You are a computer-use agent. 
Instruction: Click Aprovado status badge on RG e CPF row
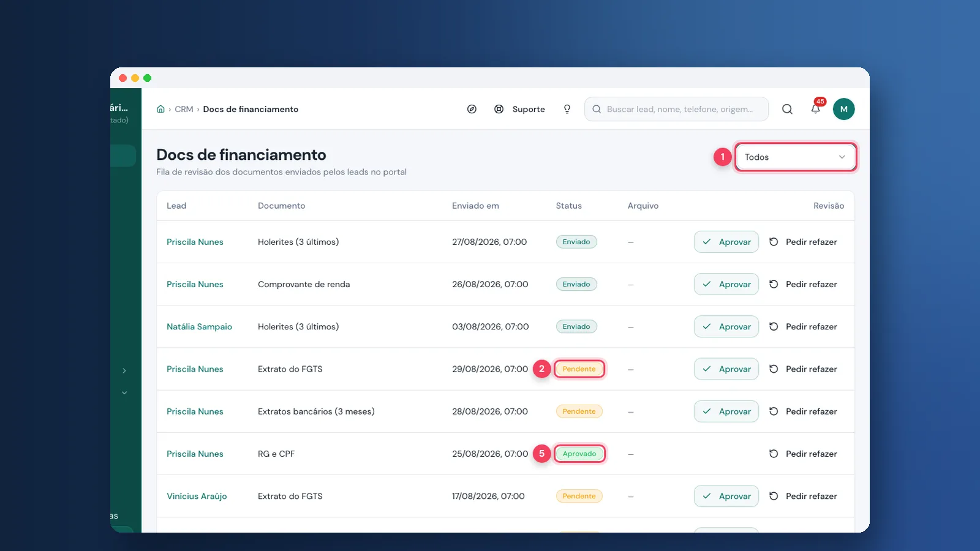579,454
